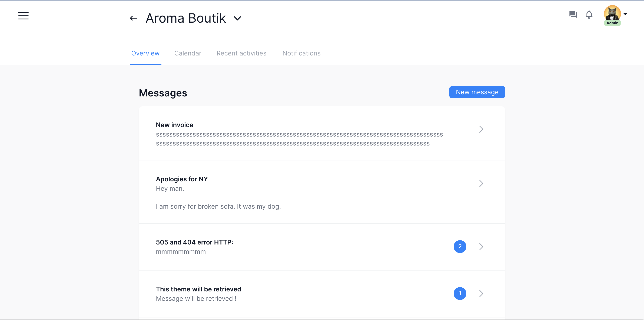Image resolution: width=644 pixels, height=320 pixels.
Task: Open the hamburger navigation menu
Action: pyautogui.click(x=23, y=16)
